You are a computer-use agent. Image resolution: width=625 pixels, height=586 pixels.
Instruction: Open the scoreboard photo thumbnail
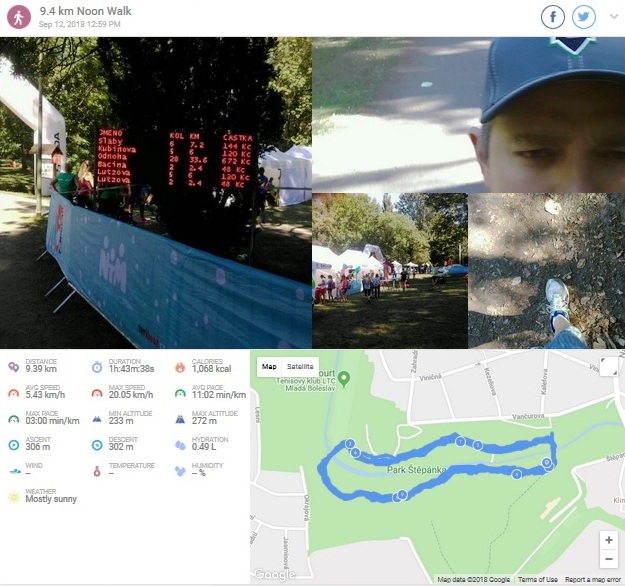point(156,193)
